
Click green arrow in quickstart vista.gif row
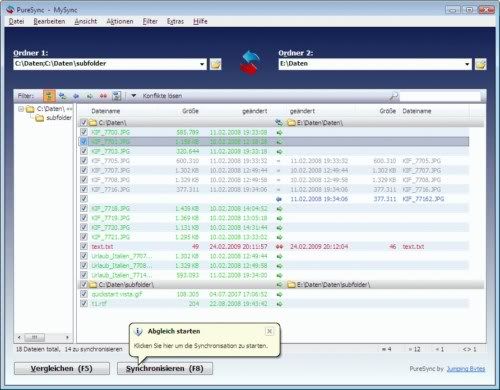(x=279, y=294)
